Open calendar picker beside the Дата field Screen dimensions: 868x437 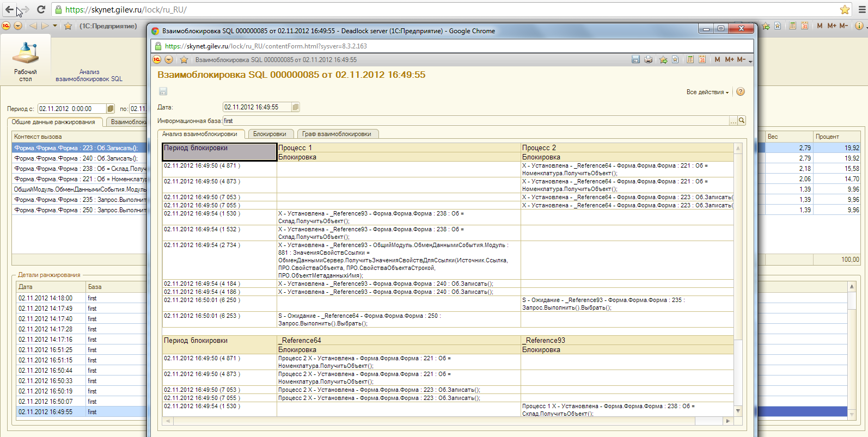[296, 107]
